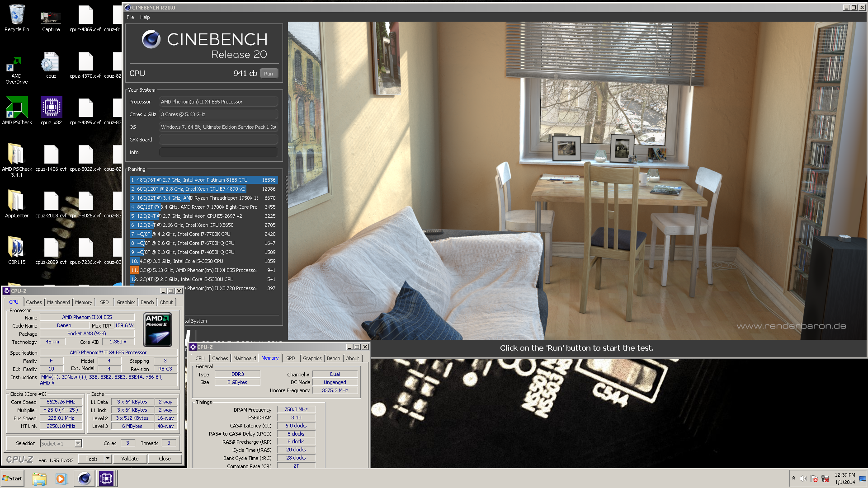
Task: Open the AMD PSCheck 3.4.1 folder
Action: [x=17, y=160]
